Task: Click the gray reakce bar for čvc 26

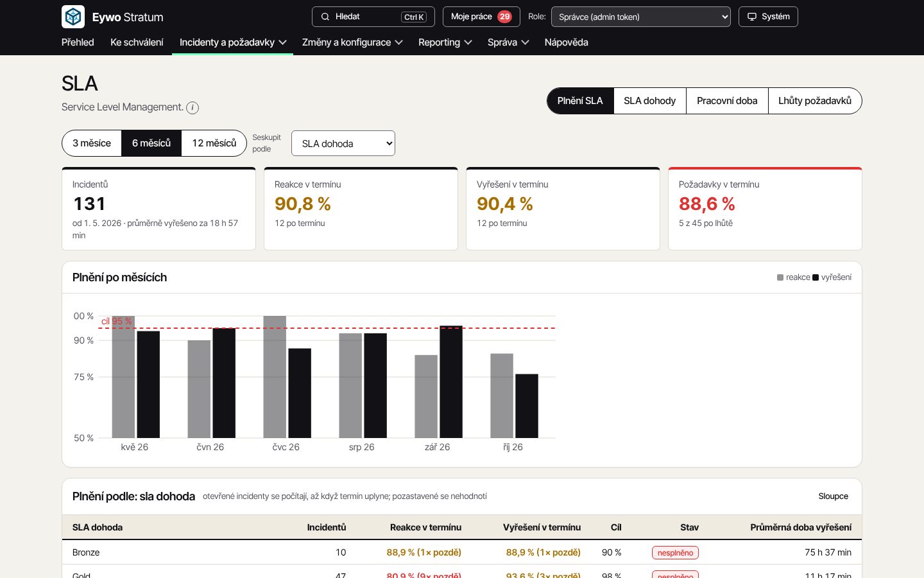Action: [275, 377]
